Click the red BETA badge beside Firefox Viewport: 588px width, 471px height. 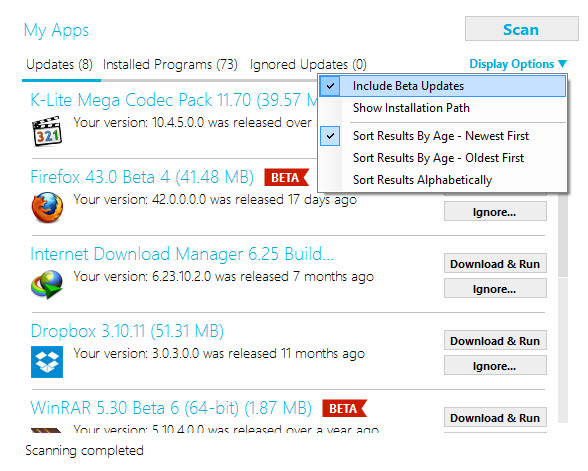(x=286, y=177)
